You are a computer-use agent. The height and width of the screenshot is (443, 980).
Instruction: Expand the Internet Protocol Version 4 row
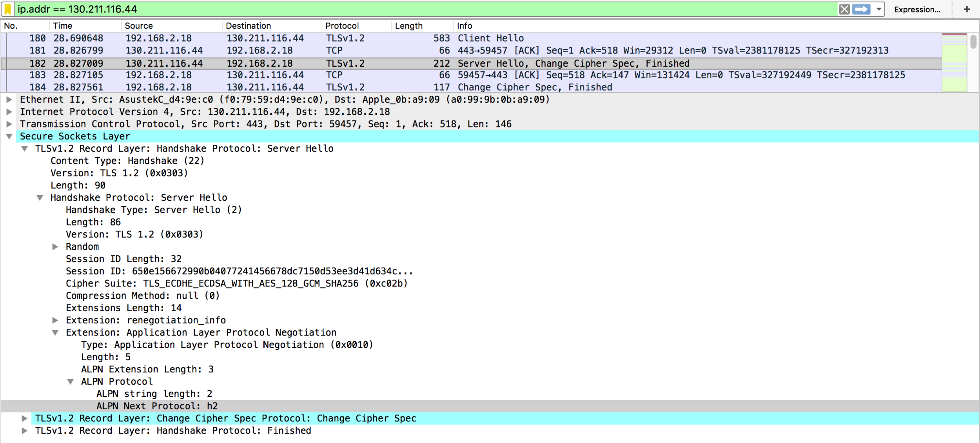(x=9, y=112)
